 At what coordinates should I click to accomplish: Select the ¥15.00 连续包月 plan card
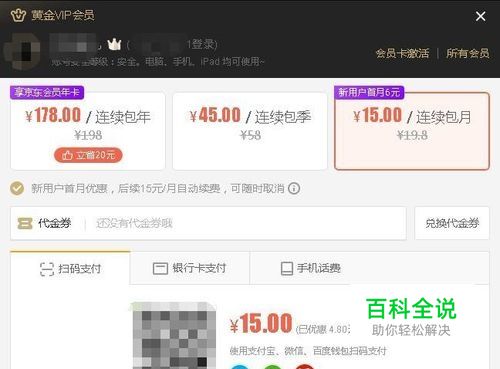[x=412, y=131]
